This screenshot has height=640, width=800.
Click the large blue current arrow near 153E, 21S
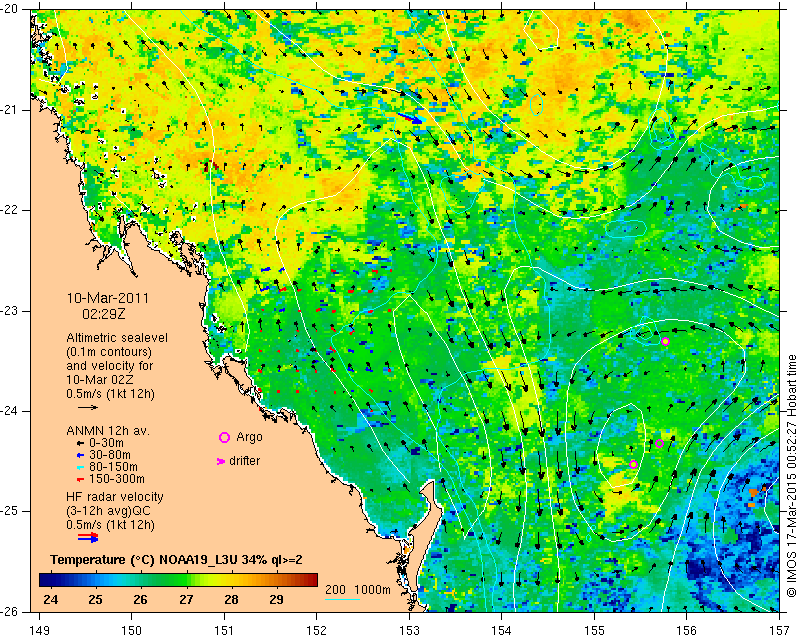(x=411, y=118)
